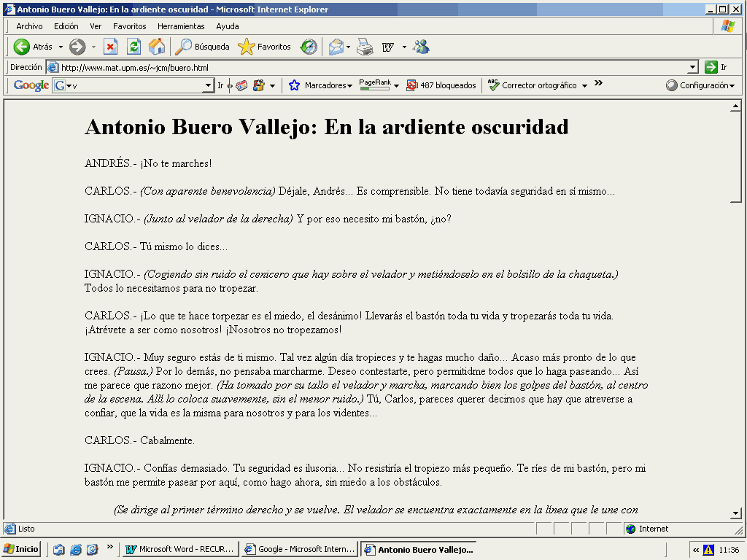747x560 pixels.
Task: Click the 487 bloqueados popup blocker
Action: click(x=441, y=85)
